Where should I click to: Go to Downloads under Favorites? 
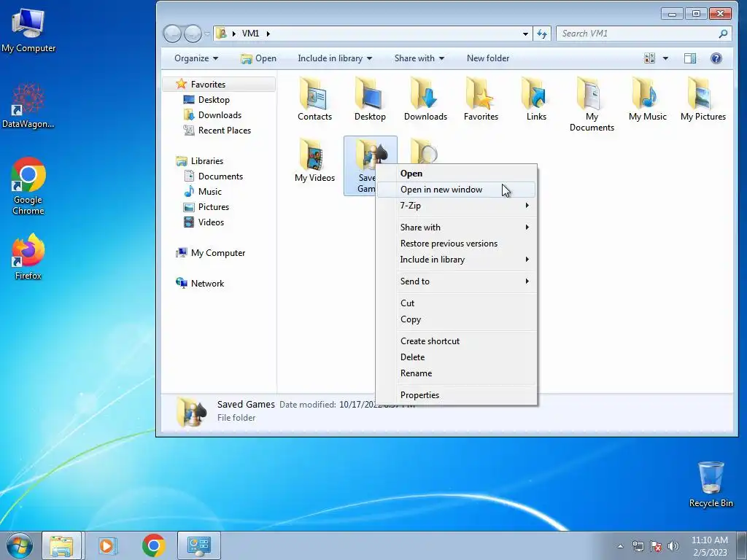coord(220,114)
